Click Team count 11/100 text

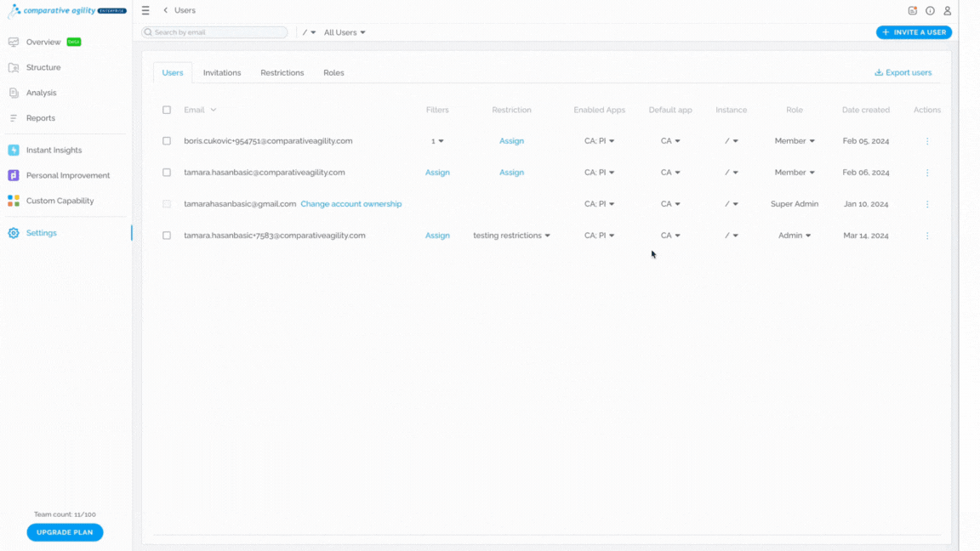pyautogui.click(x=65, y=514)
